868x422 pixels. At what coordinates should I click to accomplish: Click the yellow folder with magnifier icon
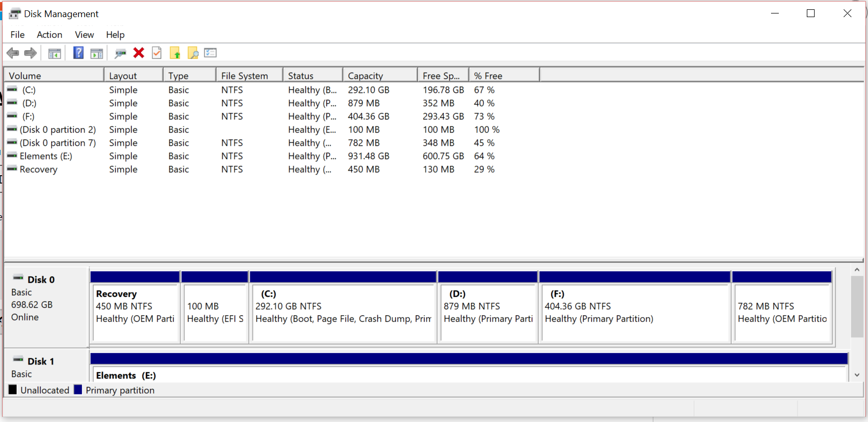pos(193,53)
